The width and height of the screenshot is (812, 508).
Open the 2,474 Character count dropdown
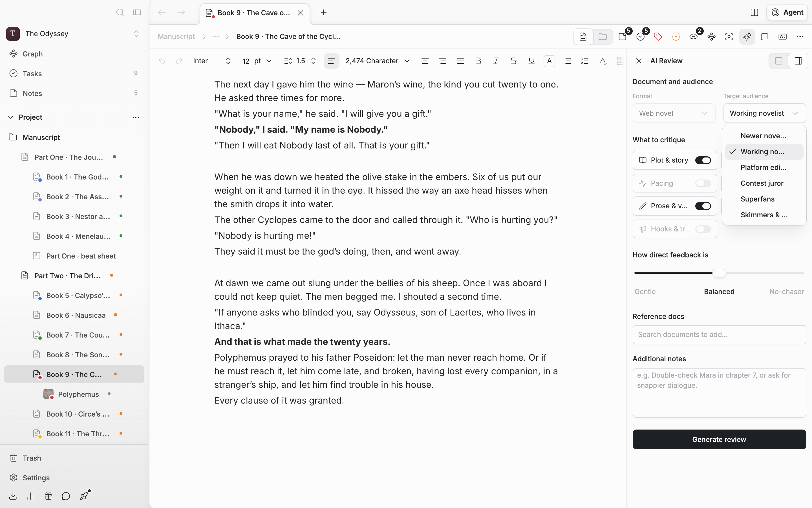point(378,61)
